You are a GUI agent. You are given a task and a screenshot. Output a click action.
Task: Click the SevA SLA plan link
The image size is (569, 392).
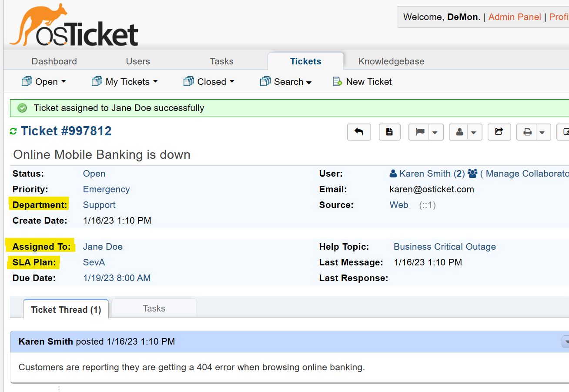pyautogui.click(x=94, y=262)
